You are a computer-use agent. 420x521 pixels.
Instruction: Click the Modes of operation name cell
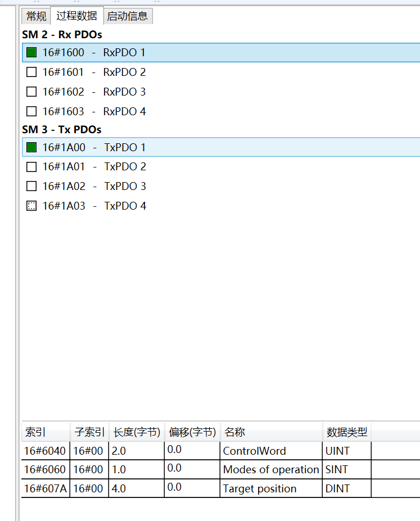tap(271, 469)
